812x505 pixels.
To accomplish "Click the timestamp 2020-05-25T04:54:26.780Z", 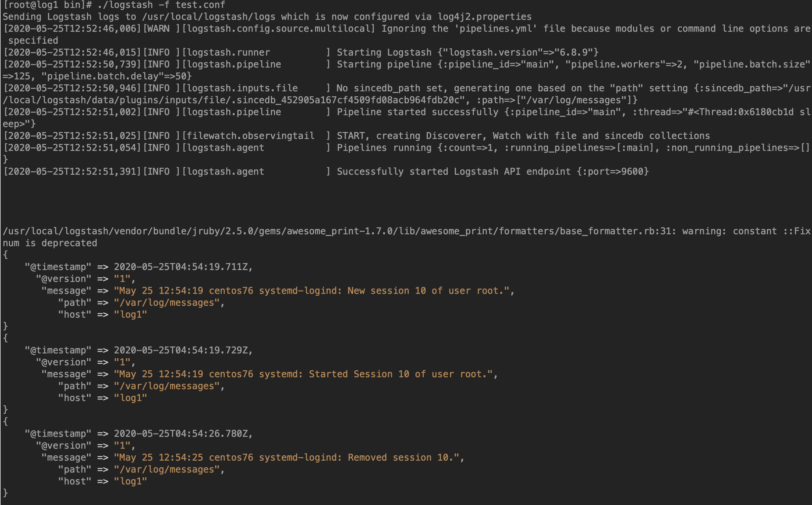I will pyautogui.click(x=181, y=434).
